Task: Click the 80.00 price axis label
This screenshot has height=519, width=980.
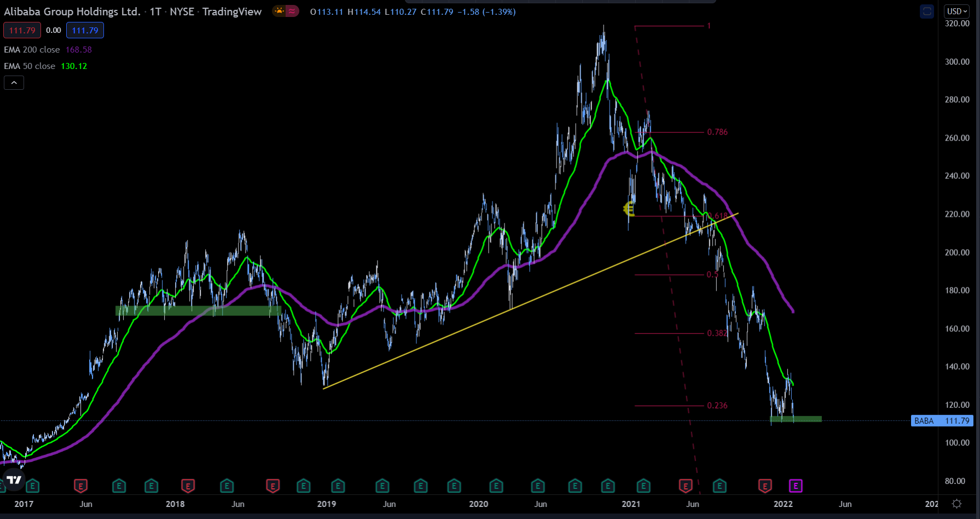Action: pyautogui.click(x=955, y=481)
